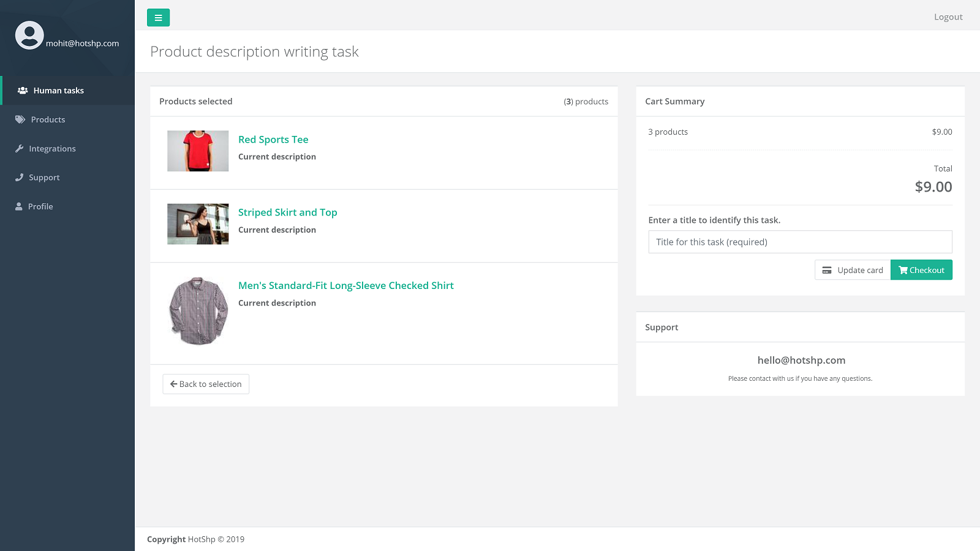Click the Profile person icon
Image resolution: width=980 pixels, height=551 pixels.
[19, 207]
